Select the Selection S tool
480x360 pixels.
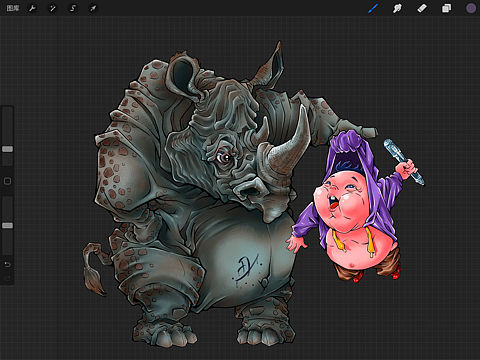point(73,8)
